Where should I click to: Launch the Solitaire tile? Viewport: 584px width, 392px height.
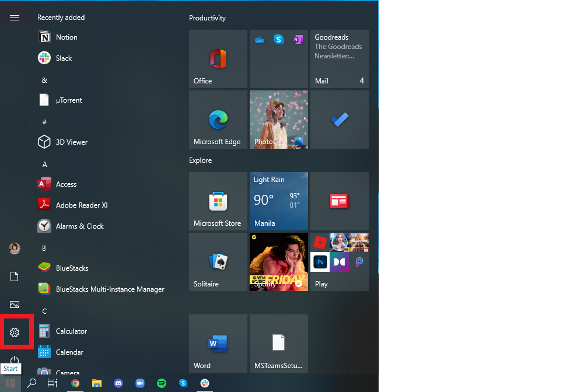tap(218, 262)
